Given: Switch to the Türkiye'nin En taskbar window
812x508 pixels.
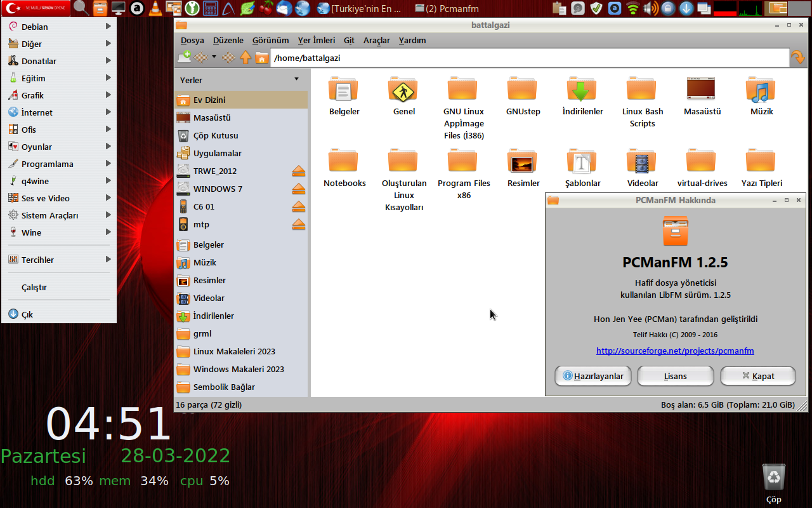Looking at the screenshot, I should (x=360, y=8).
